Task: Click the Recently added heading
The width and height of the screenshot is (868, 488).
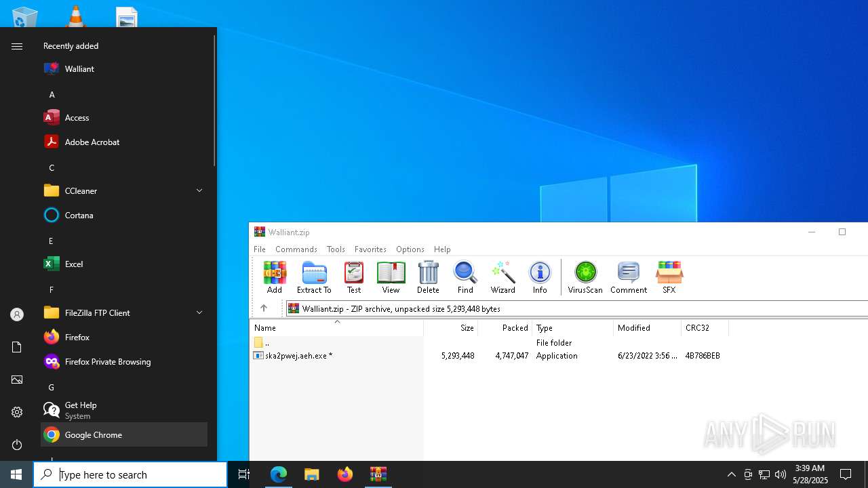Action: click(71, 46)
